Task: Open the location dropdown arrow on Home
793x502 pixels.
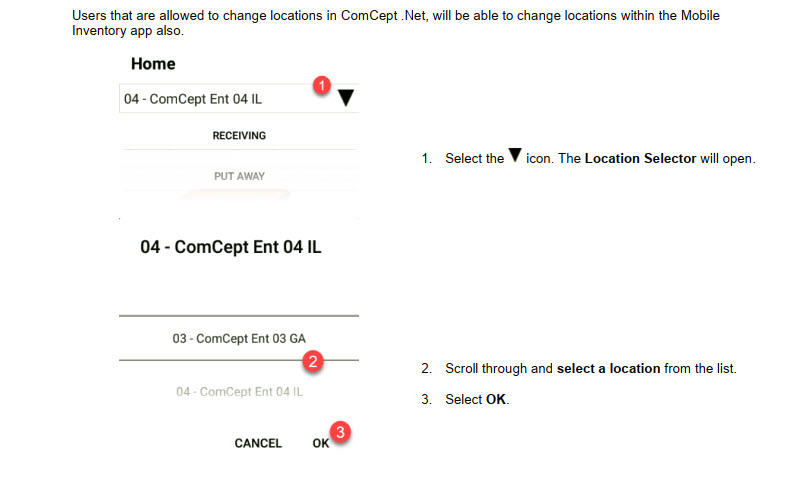Action: pyautogui.click(x=346, y=98)
